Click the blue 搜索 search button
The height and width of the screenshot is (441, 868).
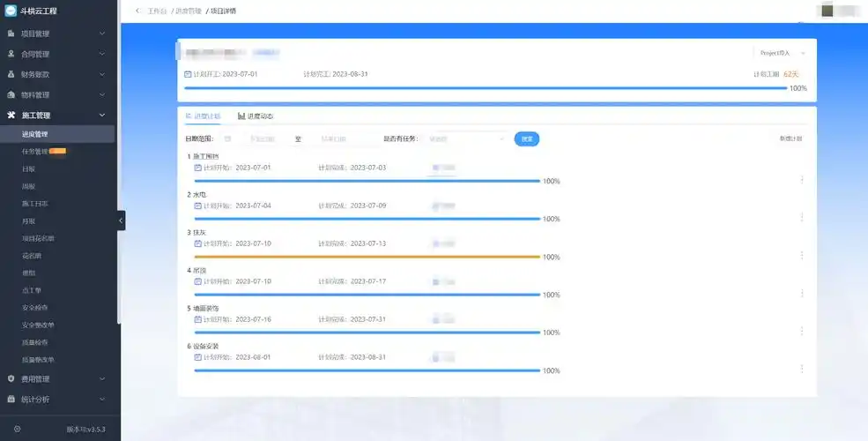(526, 139)
